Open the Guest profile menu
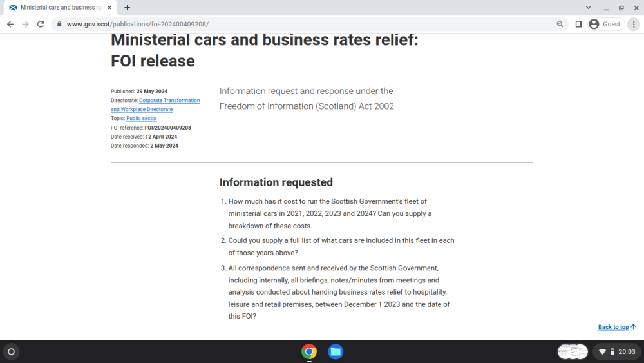This screenshot has width=644, height=363. point(605,25)
